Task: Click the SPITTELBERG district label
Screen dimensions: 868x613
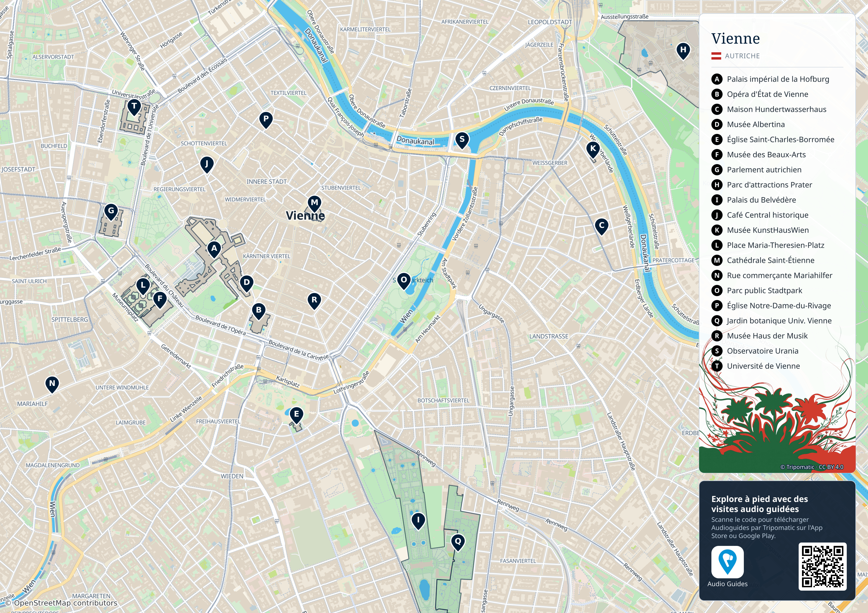Action: click(70, 320)
